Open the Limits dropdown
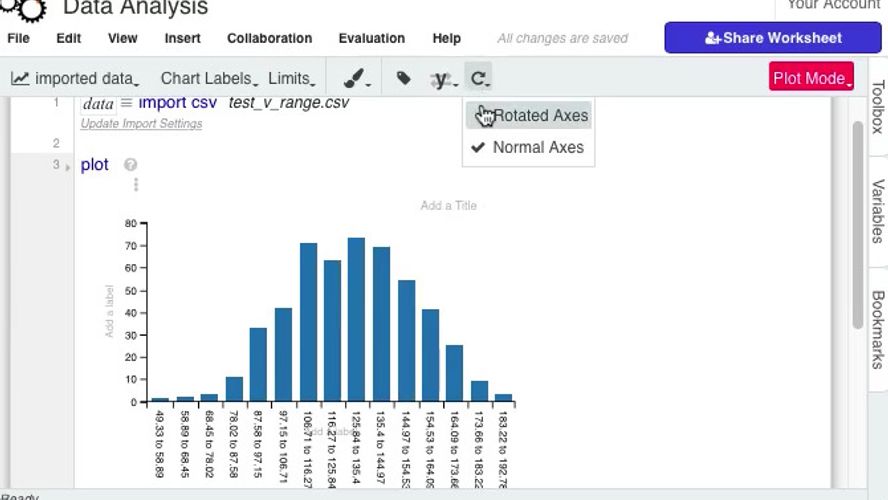 pyautogui.click(x=292, y=78)
